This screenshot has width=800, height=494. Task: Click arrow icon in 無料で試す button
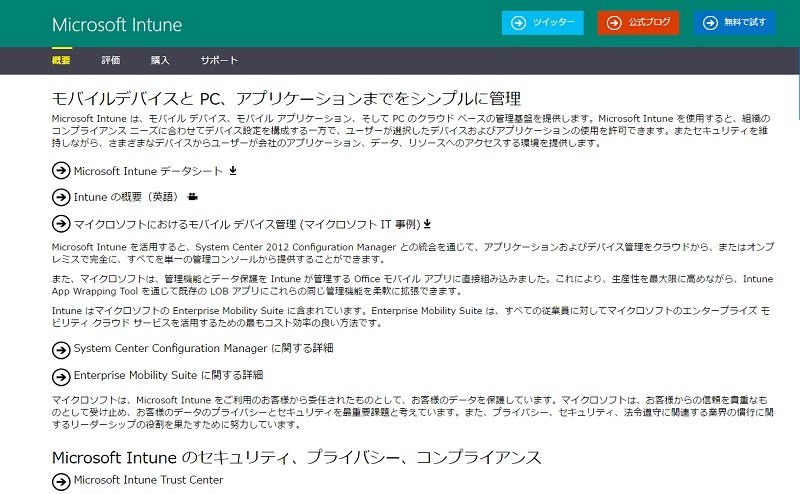(710, 23)
